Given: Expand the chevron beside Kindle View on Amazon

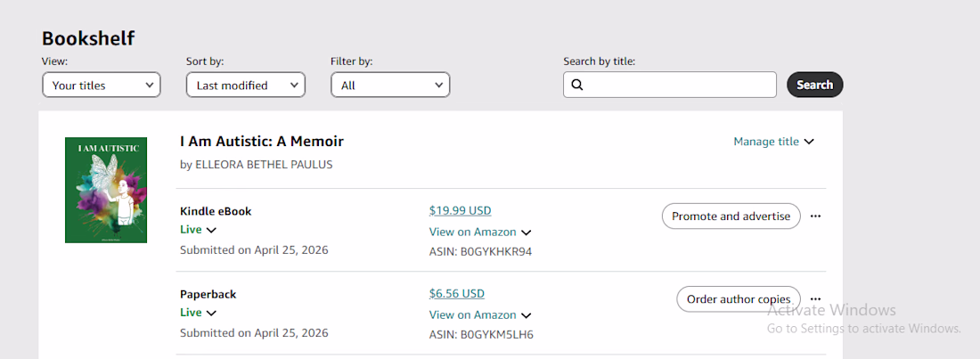Looking at the screenshot, I should (x=527, y=233).
